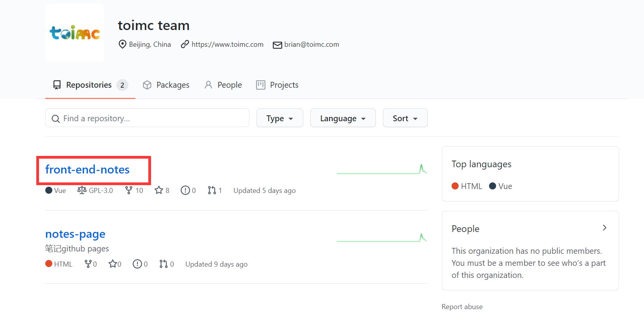Click the Updated 9 days ago text

pyautogui.click(x=217, y=264)
